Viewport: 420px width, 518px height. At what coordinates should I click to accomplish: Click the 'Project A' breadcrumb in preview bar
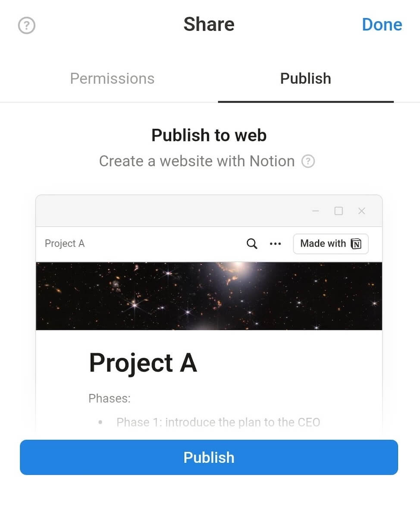tap(65, 243)
